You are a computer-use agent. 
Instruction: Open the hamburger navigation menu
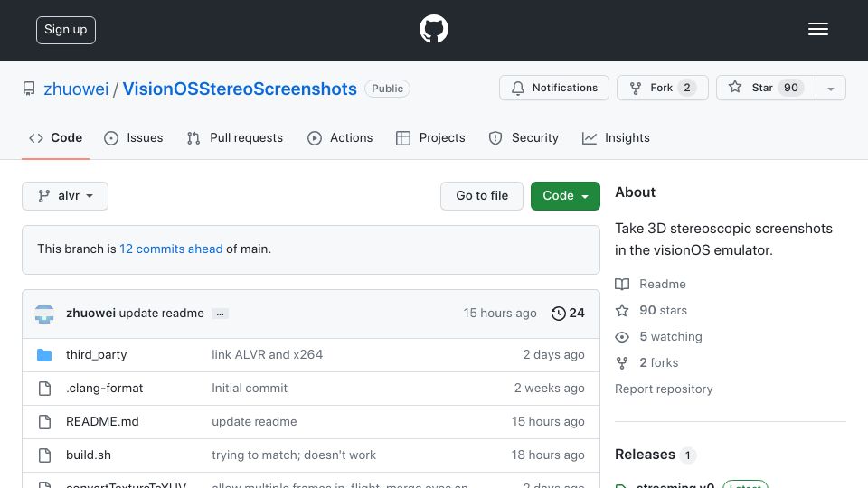[817, 29]
